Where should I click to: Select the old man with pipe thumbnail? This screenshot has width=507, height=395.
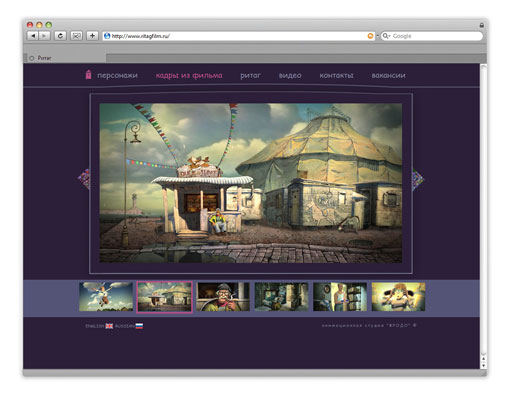[x=223, y=297]
